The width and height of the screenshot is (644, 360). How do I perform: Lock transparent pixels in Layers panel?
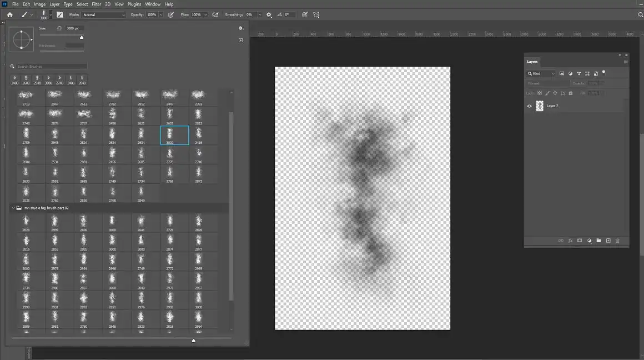tap(540, 93)
